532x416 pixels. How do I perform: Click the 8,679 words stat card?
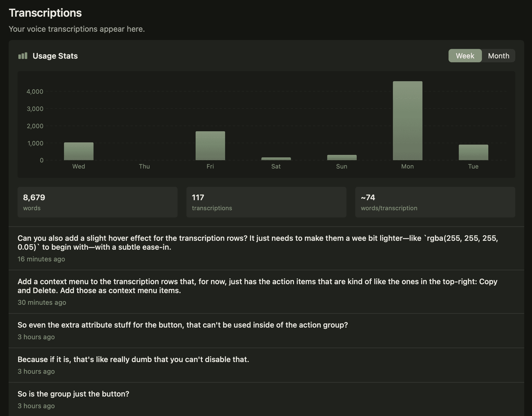tap(97, 202)
